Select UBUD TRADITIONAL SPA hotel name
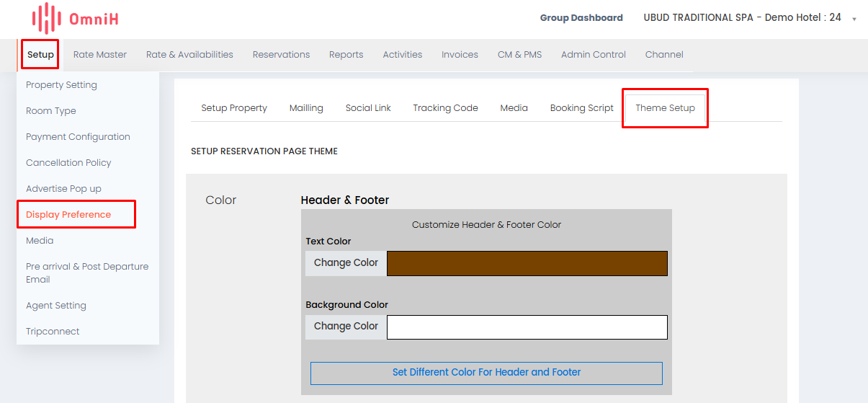Viewport: 868px width, 403px height. coord(742,18)
